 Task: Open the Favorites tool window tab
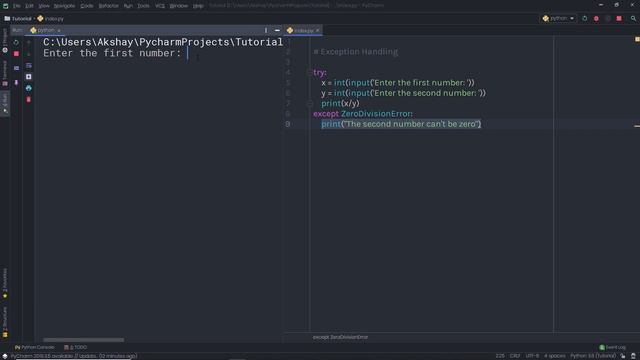[x=5, y=283]
